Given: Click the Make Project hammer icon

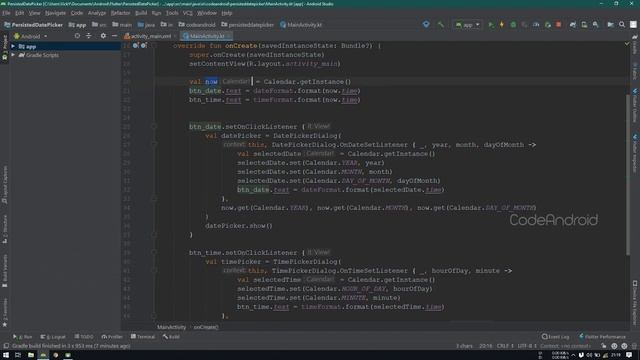Looking at the screenshot, I should [440, 25].
